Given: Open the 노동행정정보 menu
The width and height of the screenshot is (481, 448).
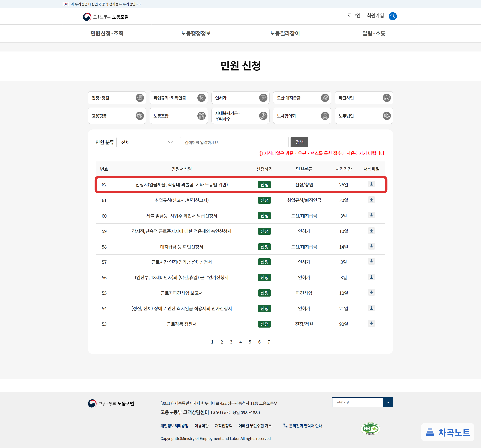Looking at the screenshot, I should [x=196, y=33].
